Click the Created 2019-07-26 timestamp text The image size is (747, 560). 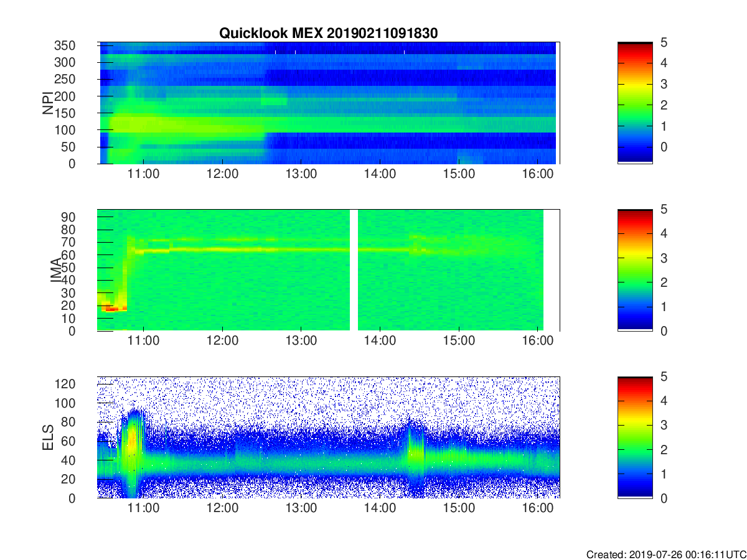[x=666, y=554]
